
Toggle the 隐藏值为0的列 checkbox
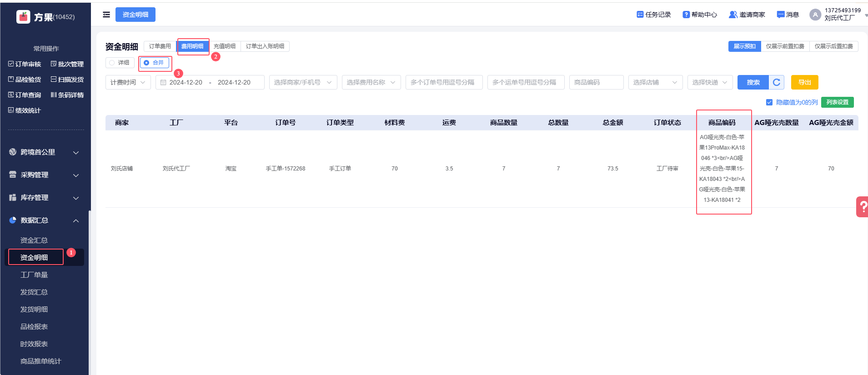[769, 102]
